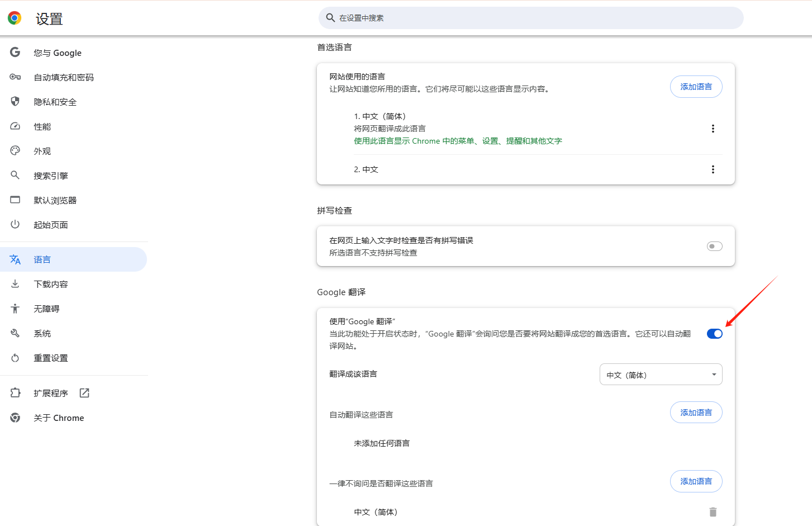
Task: Click the magnifier icon beside 搜索引擎
Action: click(15, 175)
